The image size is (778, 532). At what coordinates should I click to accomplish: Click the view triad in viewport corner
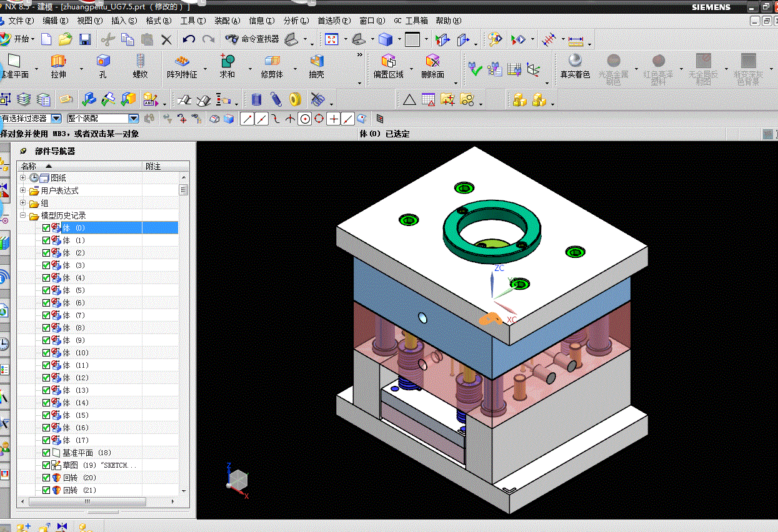coord(237,480)
